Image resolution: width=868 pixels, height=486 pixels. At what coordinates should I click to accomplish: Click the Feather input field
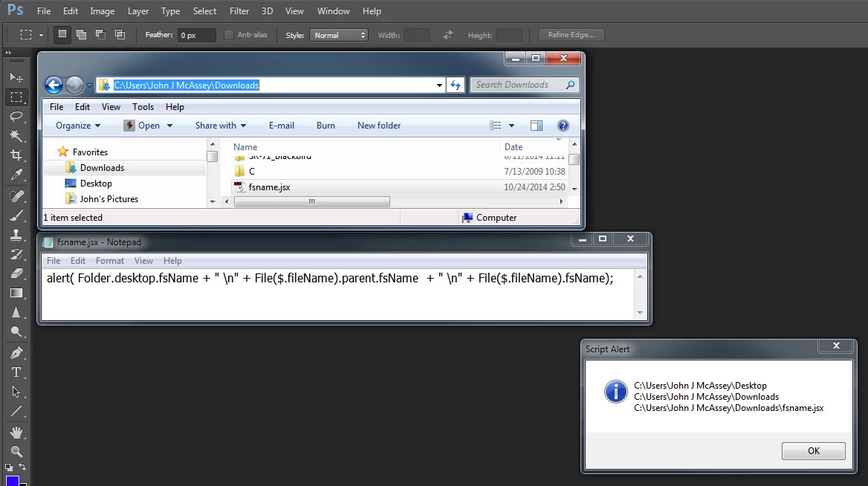(x=196, y=35)
